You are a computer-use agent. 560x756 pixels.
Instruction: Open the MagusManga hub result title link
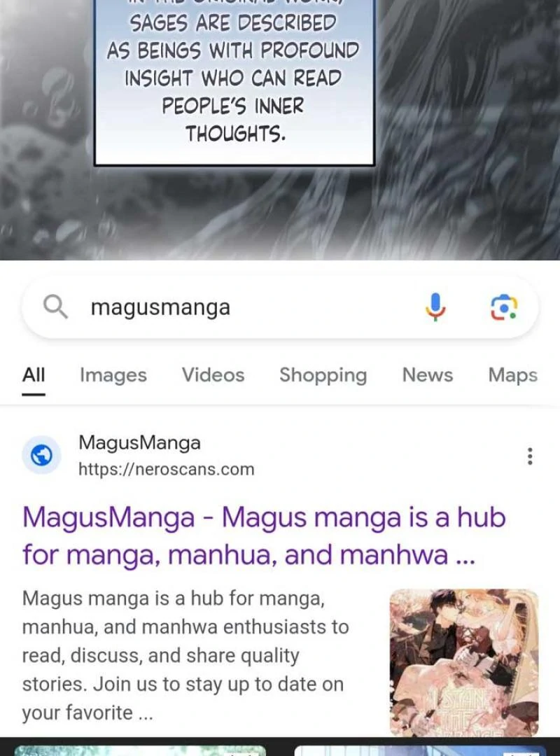(264, 536)
